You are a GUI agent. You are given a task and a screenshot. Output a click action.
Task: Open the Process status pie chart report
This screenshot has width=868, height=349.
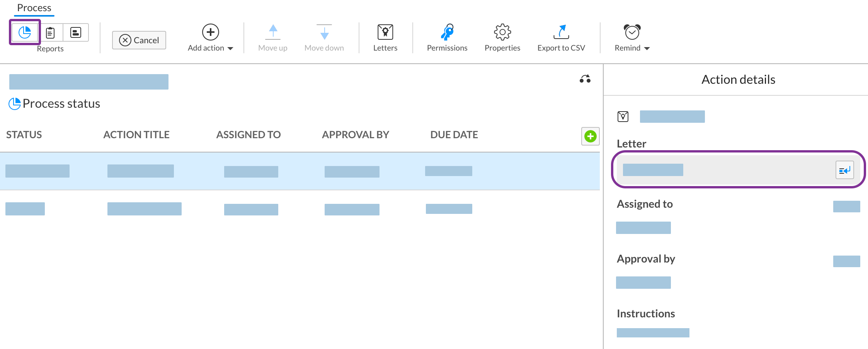24,32
